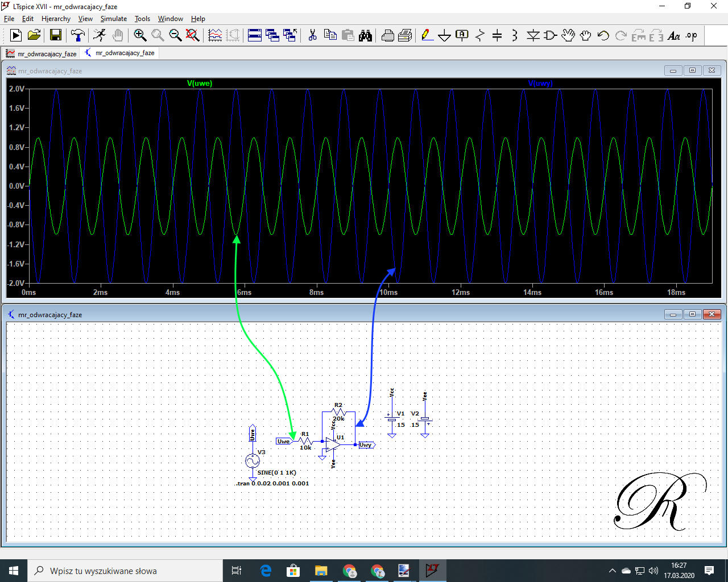Screen dimensions: 728x582
Task: Pick the Diode component tool
Action: coord(533,35)
